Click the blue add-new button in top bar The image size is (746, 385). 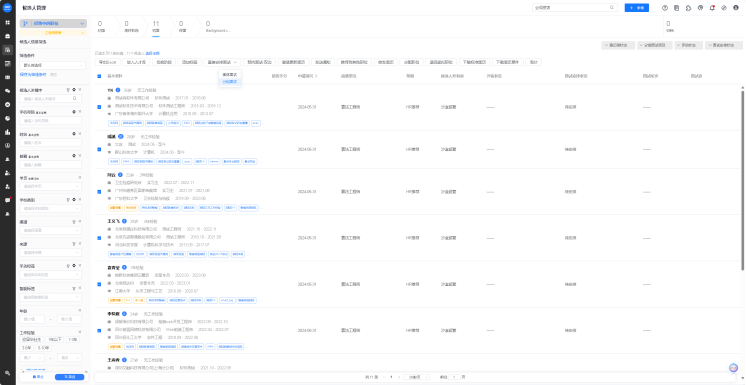pyautogui.click(x=637, y=8)
